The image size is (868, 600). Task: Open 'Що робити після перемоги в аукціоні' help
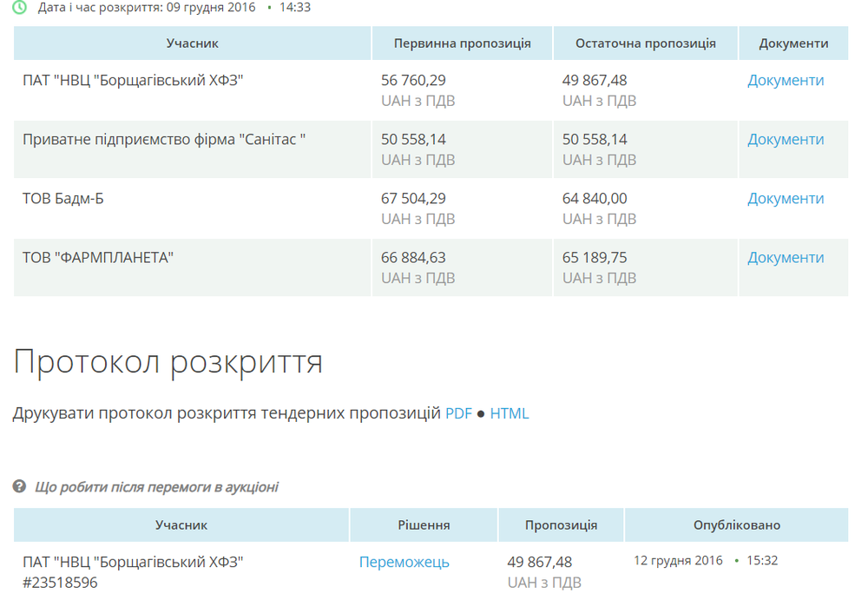tap(156, 487)
